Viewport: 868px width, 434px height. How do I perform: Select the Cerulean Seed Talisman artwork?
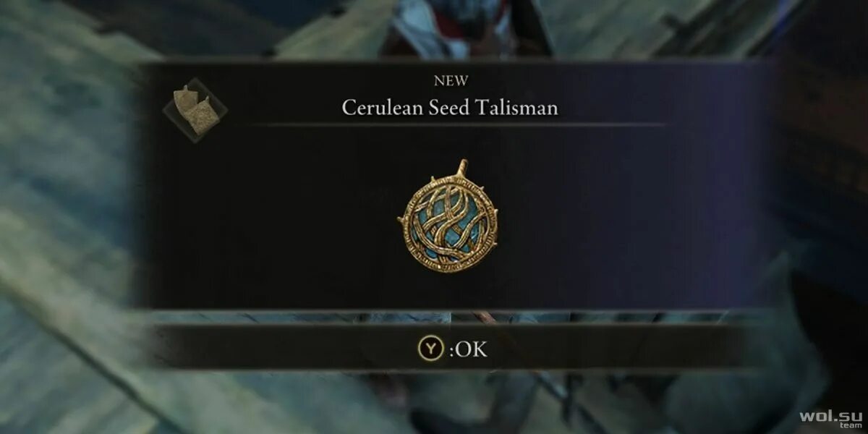(x=449, y=217)
